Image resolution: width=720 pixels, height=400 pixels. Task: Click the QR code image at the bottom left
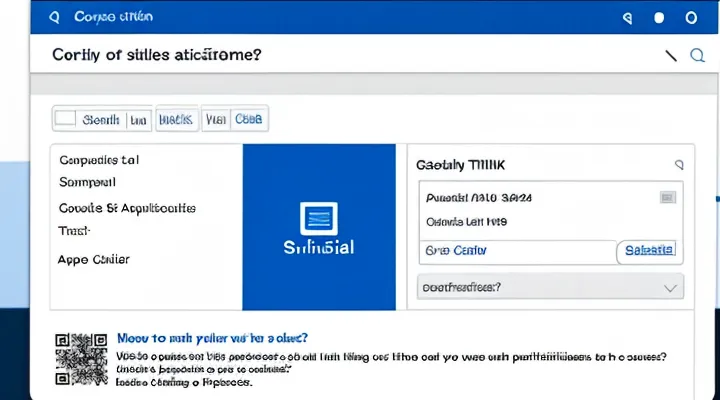tap(80, 357)
